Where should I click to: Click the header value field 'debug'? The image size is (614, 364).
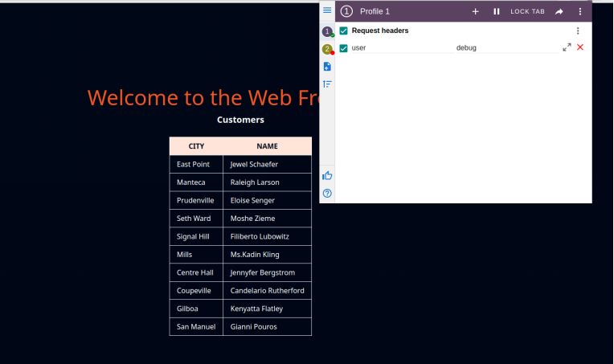[505, 48]
